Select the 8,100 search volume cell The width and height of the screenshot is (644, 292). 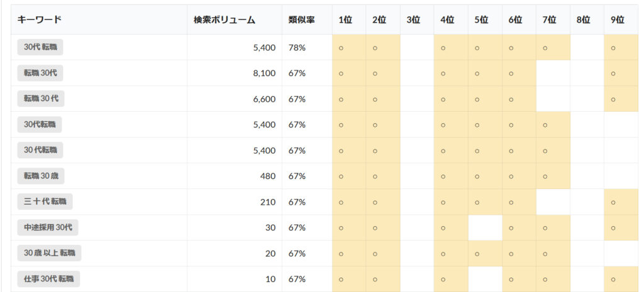[x=264, y=73]
